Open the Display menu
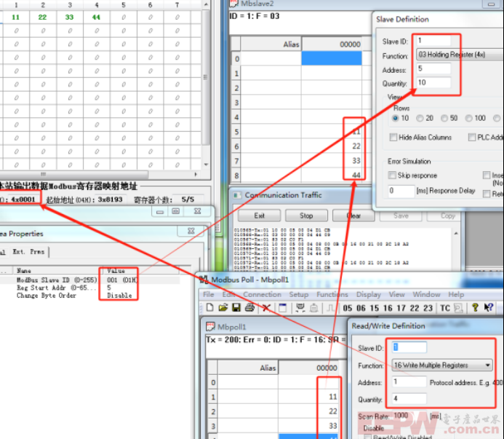The height and width of the screenshot is (439, 504). 368,294
